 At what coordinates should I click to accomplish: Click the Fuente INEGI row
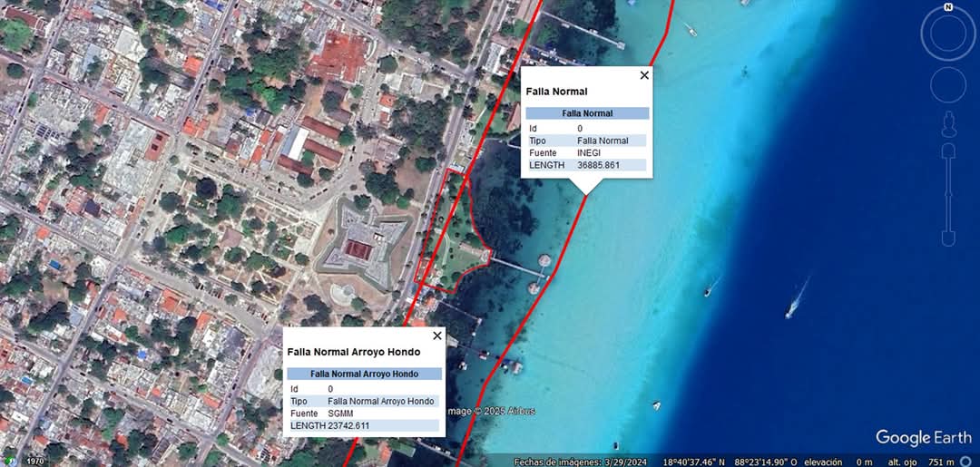click(586, 153)
